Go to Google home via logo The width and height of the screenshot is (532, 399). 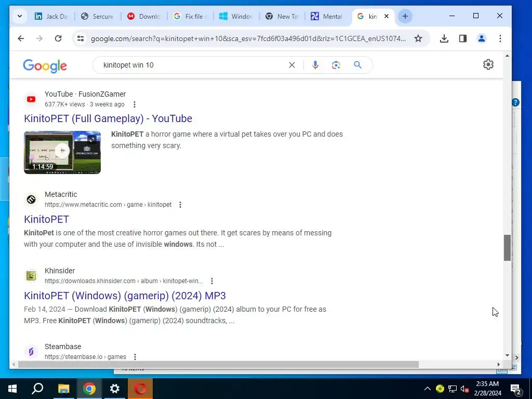coord(45,65)
